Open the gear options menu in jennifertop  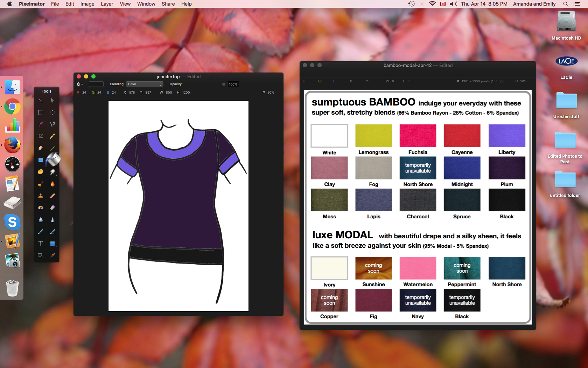tap(80, 84)
